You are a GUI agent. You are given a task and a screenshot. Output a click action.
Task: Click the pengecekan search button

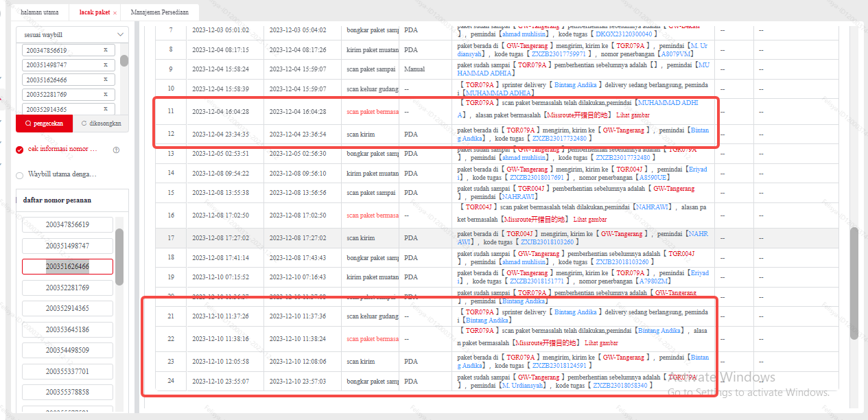pos(44,124)
